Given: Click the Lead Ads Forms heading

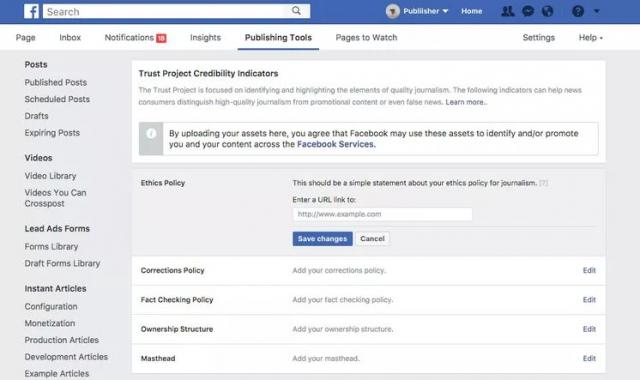Looking at the screenshot, I should pyautogui.click(x=57, y=229).
